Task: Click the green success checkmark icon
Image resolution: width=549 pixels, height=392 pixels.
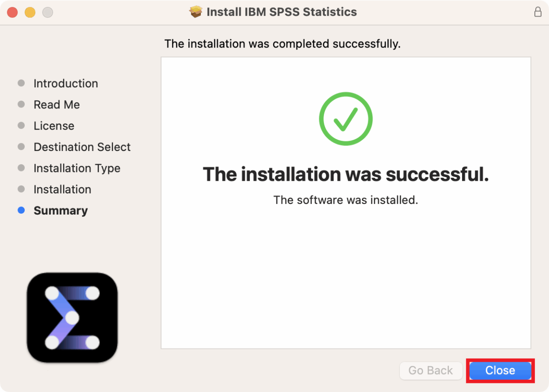Action: tap(345, 118)
